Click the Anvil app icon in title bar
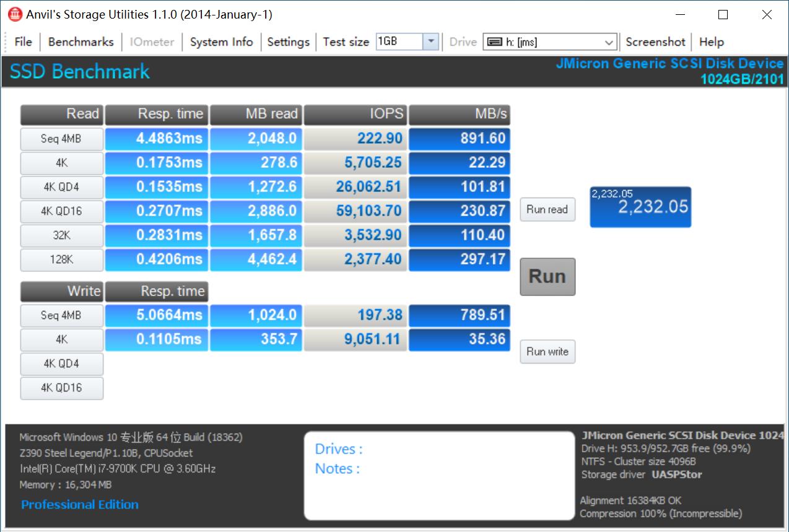This screenshot has width=789, height=532. coord(15,14)
